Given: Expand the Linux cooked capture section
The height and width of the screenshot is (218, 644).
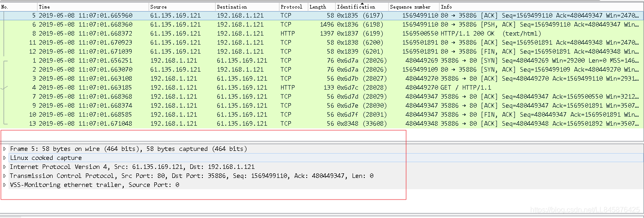Looking at the screenshot, I should pyautogui.click(x=5, y=158).
